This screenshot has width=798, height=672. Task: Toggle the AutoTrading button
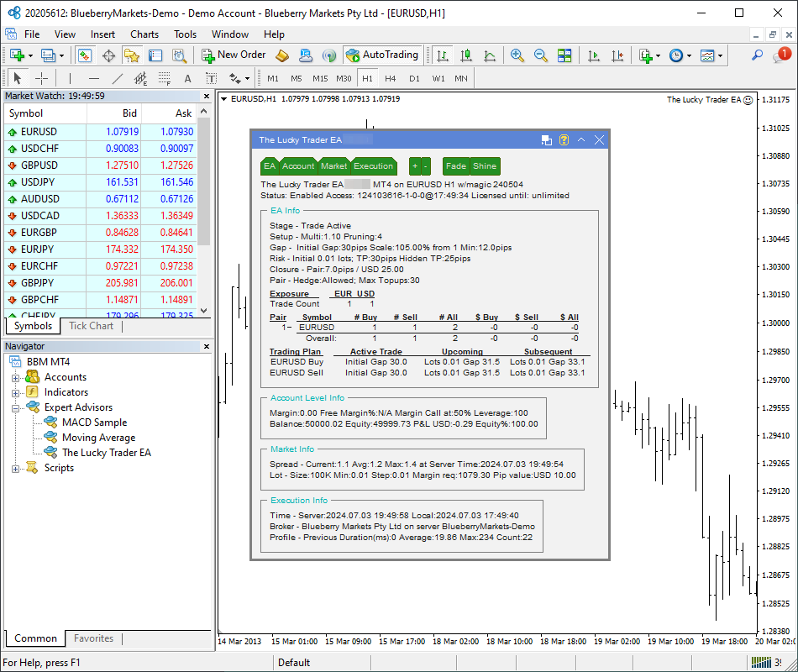coord(381,55)
